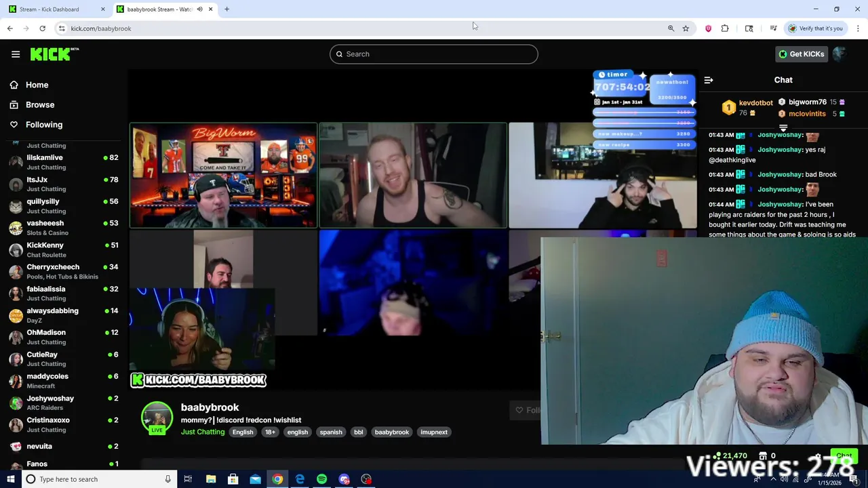
Task: Open bigworm76 leaderboard entry
Action: [812, 102]
